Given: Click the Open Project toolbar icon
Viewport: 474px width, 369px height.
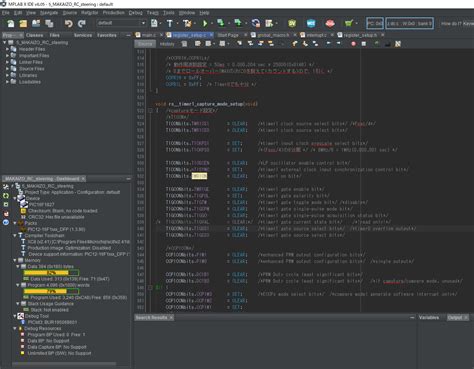Looking at the screenshot, I should coord(36,23).
